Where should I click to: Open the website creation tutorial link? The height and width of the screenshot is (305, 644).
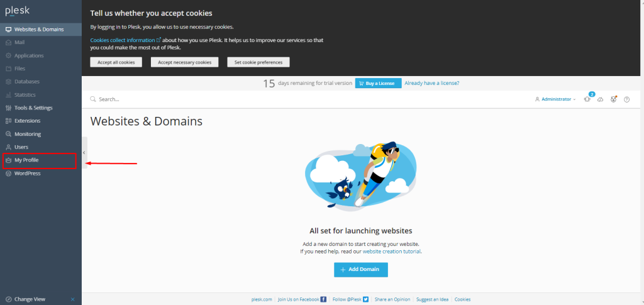(x=391, y=251)
